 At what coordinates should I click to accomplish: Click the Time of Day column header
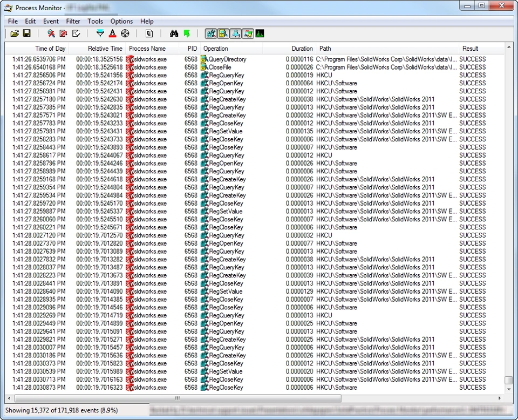36,49
